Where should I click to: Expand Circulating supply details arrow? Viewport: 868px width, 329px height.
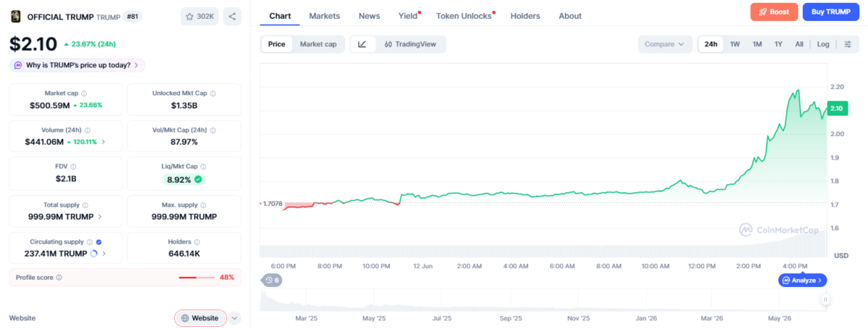point(104,254)
